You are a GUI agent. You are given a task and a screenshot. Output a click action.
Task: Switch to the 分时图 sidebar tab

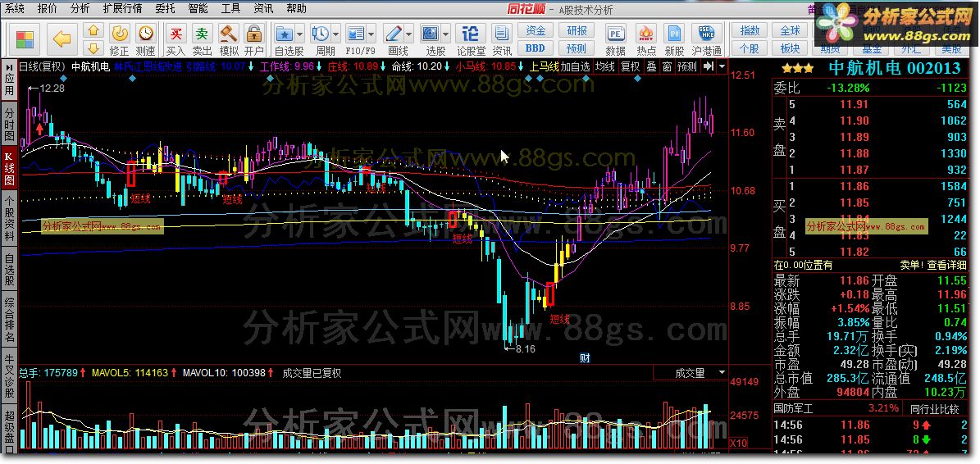(9, 123)
